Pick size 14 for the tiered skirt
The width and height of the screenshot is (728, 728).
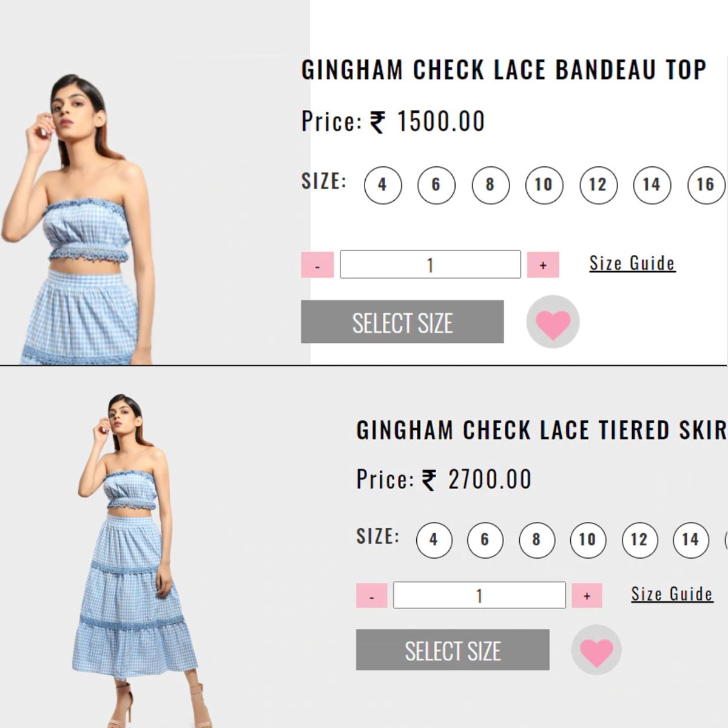coord(691,540)
